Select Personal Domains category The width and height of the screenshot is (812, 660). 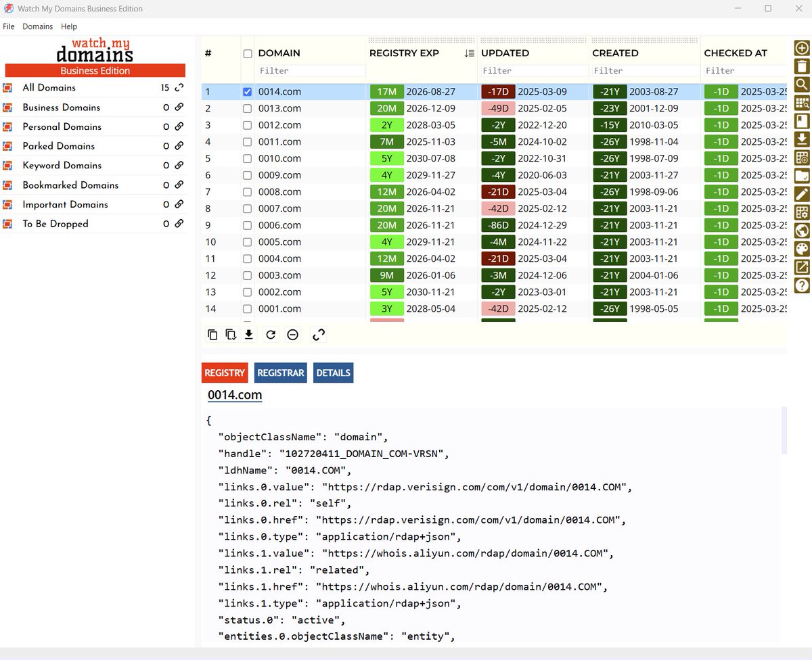pyautogui.click(x=62, y=126)
